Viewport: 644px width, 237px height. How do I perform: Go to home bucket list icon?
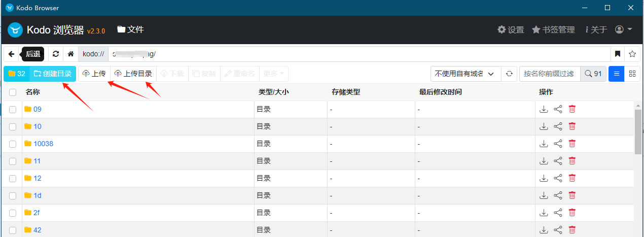click(x=71, y=54)
